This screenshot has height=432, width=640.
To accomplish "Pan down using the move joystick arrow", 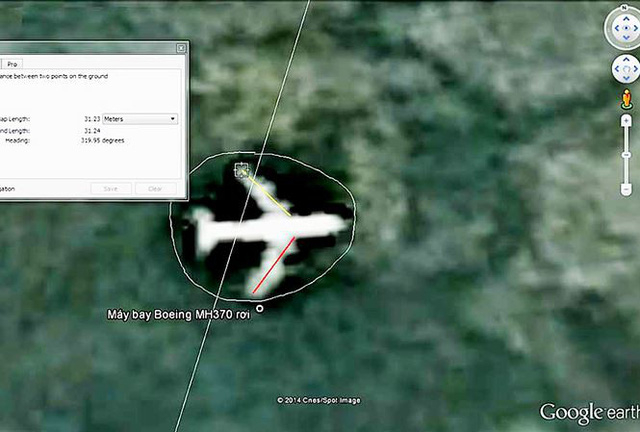I will click(625, 77).
